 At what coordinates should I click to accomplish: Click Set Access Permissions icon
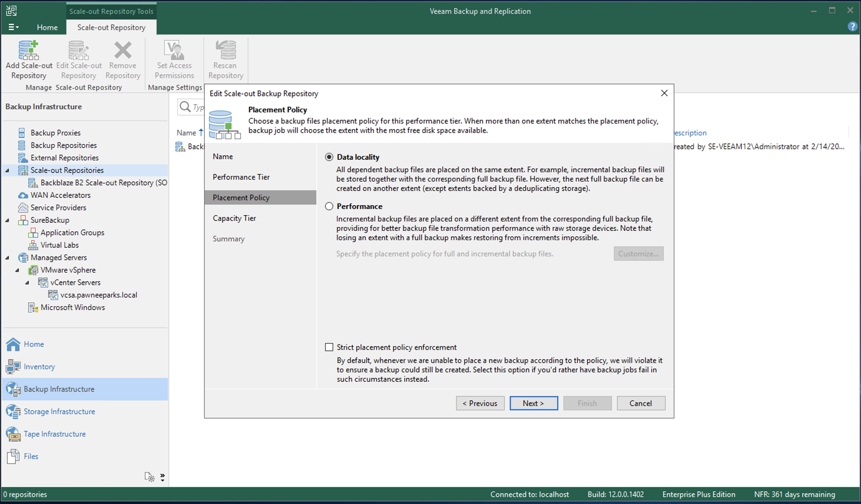click(x=174, y=50)
